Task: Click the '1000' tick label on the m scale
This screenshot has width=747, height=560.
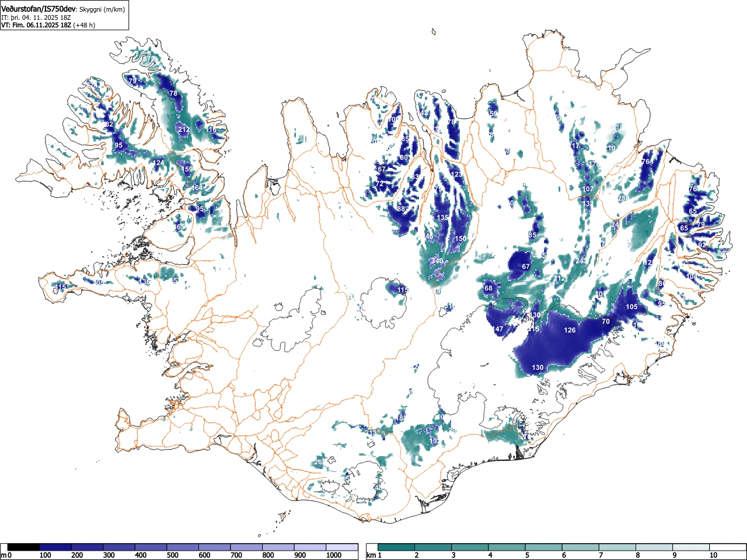Action: coord(334,555)
